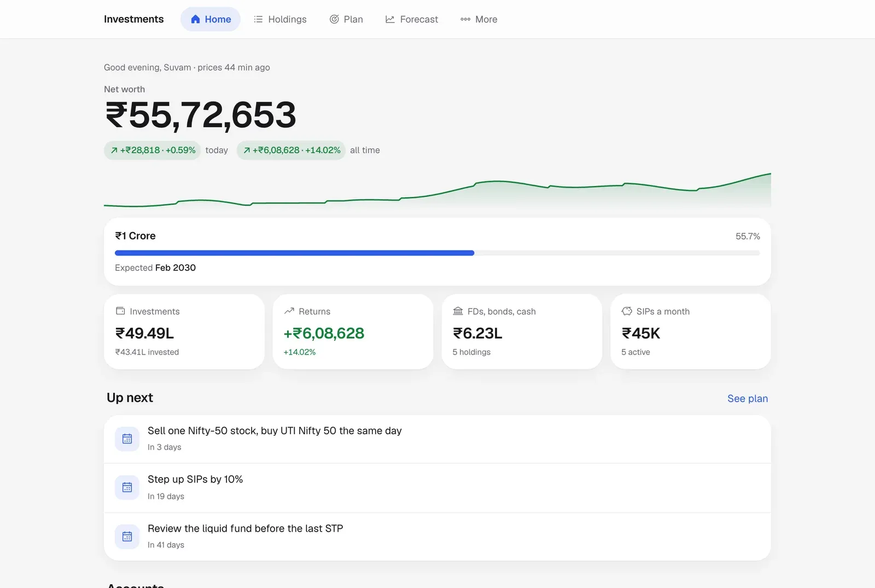This screenshot has width=875, height=588.
Task: Switch to the Holdings tab
Action: tap(280, 19)
